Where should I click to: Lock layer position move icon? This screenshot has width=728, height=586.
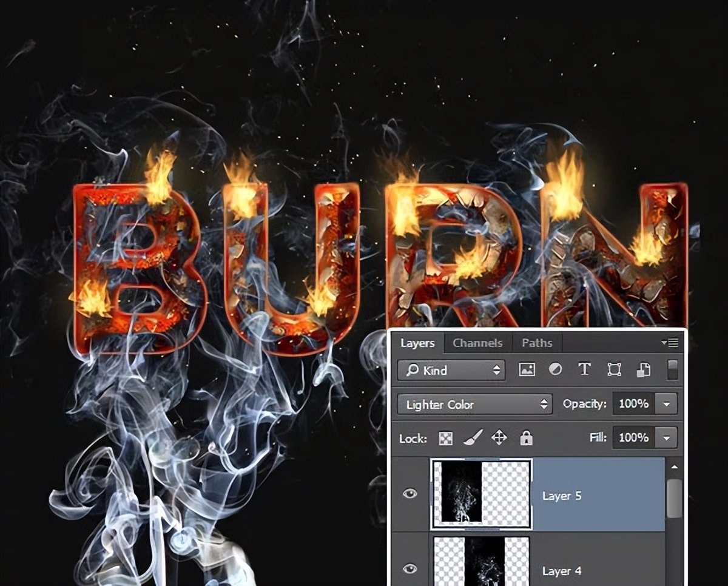(499, 438)
